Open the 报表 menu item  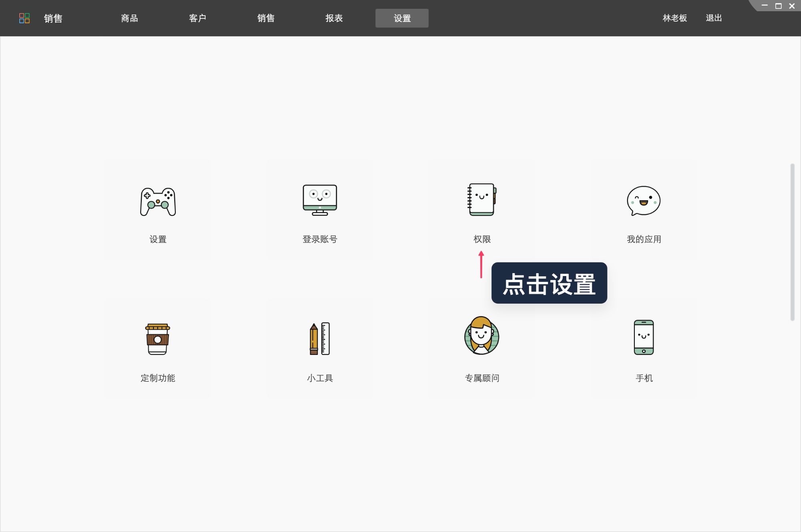point(334,18)
